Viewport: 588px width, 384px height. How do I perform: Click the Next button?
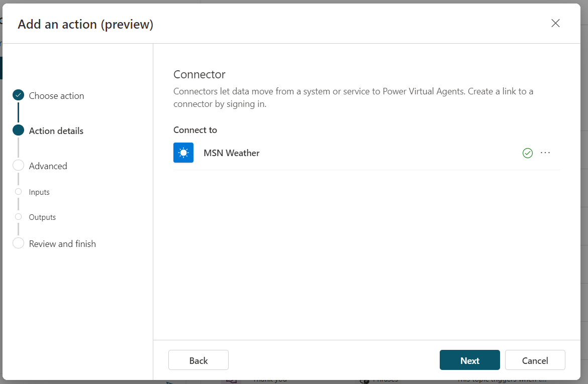click(469, 360)
